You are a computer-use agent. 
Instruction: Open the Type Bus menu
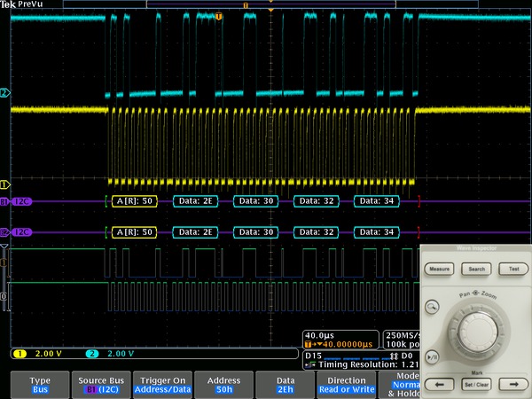[40, 385]
